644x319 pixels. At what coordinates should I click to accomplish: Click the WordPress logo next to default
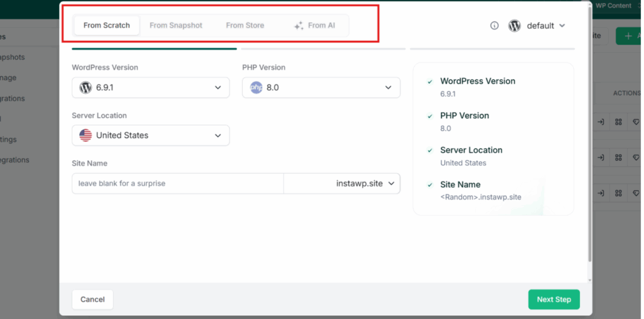(x=514, y=26)
